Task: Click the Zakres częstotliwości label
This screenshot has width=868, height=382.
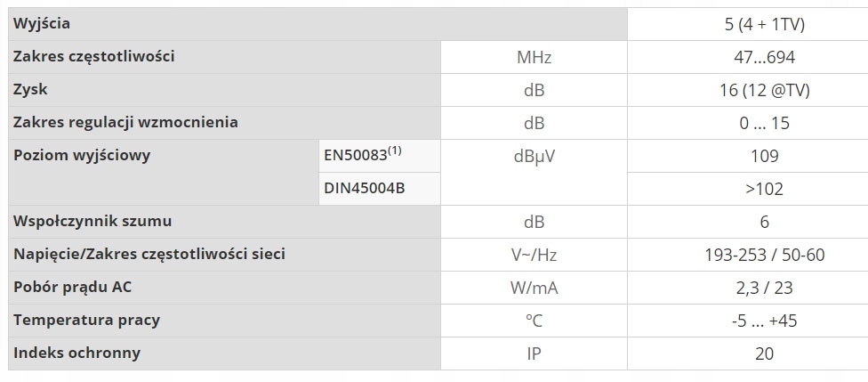Action: click(94, 57)
